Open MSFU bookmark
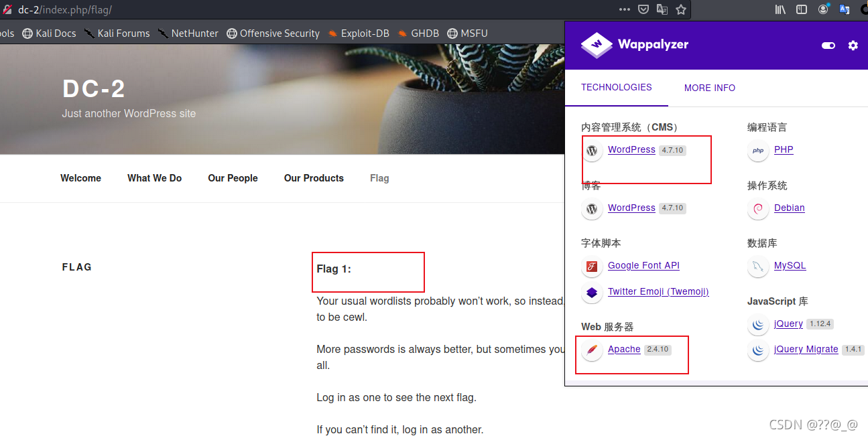868x438 pixels. click(x=468, y=33)
